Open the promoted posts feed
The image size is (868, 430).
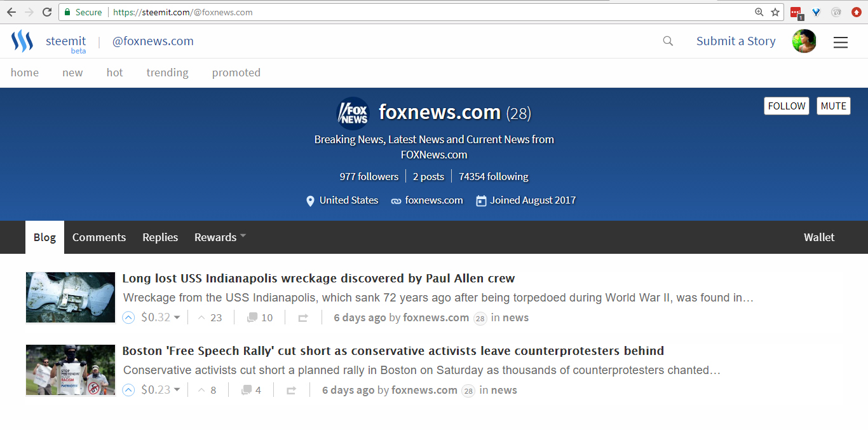pyautogui.click(x=236, y=73)
